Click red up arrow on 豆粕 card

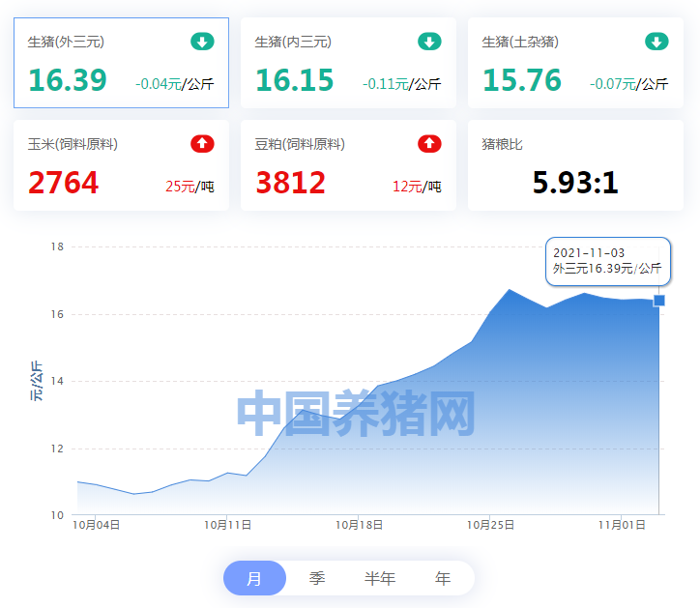point(429,144)
